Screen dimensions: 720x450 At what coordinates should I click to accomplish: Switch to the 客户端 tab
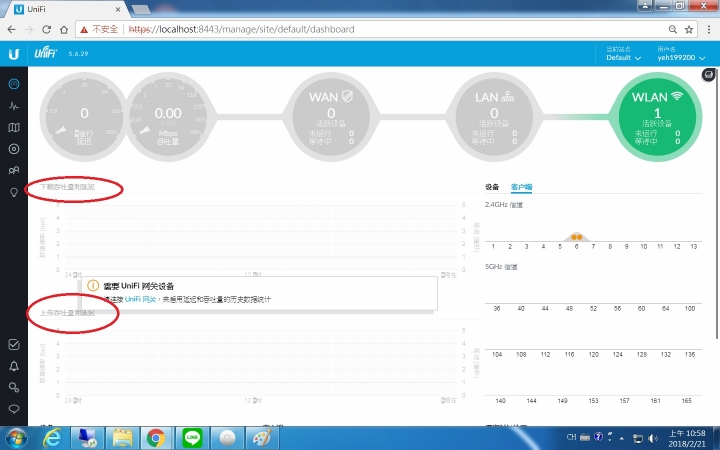coord(521,187)
